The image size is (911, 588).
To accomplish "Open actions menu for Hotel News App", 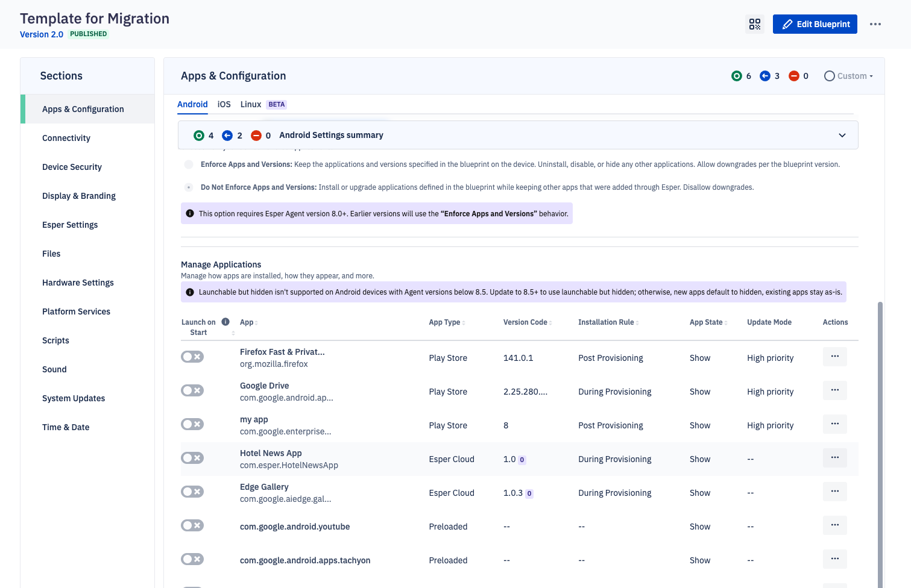I will (x=834, y=458).
